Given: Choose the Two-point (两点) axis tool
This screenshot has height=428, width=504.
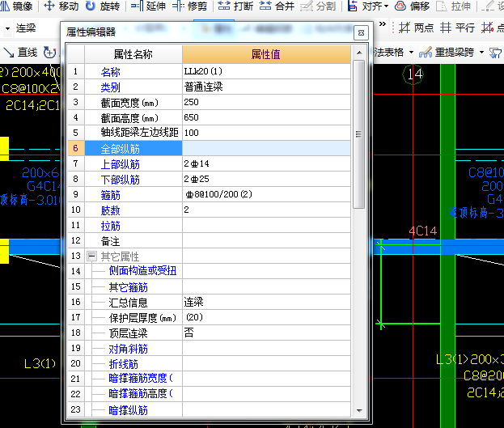Looking at the screenshot, I should 416,28.
